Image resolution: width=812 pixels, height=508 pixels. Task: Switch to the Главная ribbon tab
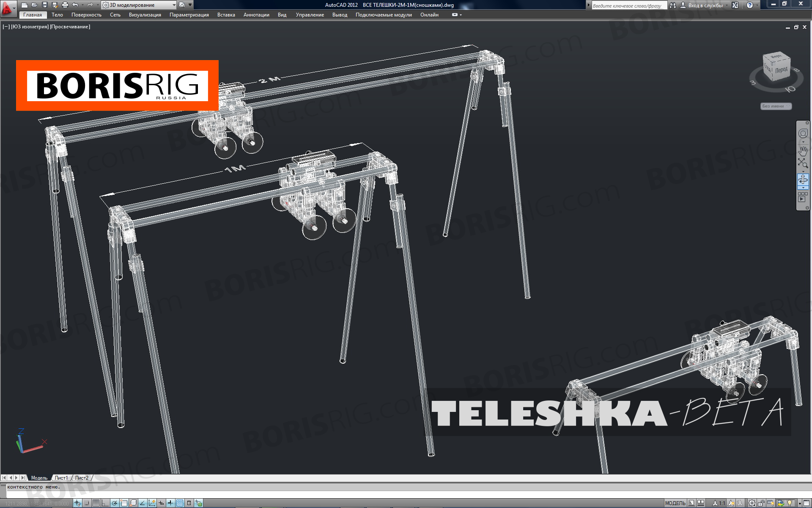click(x=33, y=15)
